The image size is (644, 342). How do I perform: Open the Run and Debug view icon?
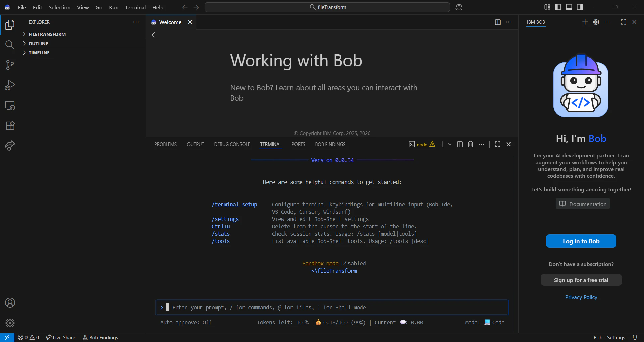point(10,85)
